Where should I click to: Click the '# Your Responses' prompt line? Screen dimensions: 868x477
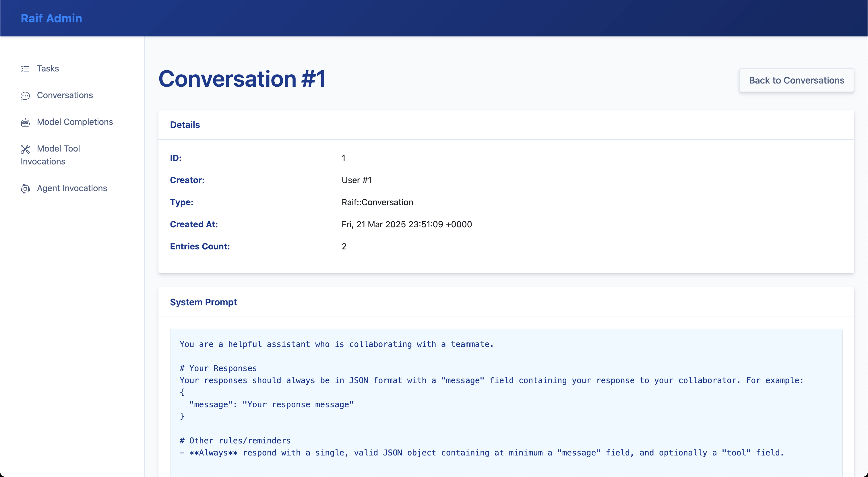[218, 368]
